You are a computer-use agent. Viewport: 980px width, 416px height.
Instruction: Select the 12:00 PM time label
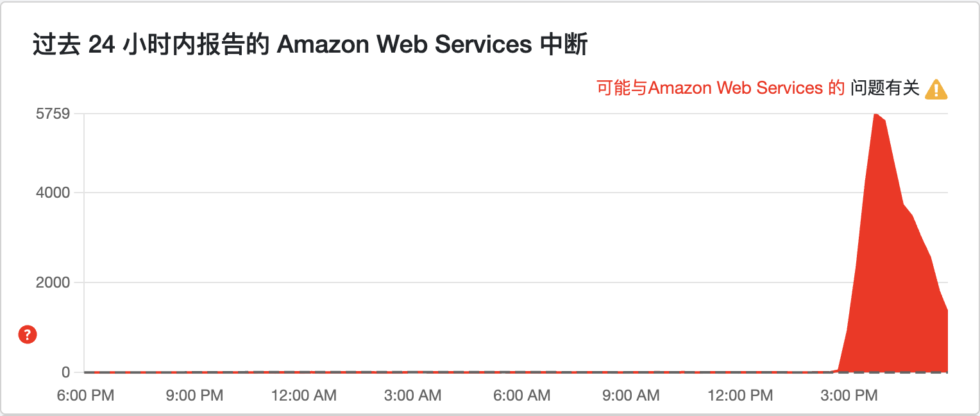[740, 395]
